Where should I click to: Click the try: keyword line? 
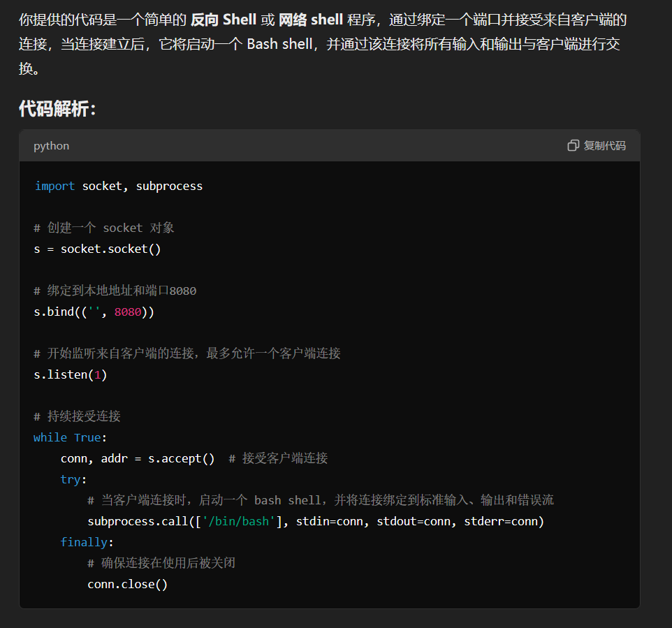coord(74,479)
